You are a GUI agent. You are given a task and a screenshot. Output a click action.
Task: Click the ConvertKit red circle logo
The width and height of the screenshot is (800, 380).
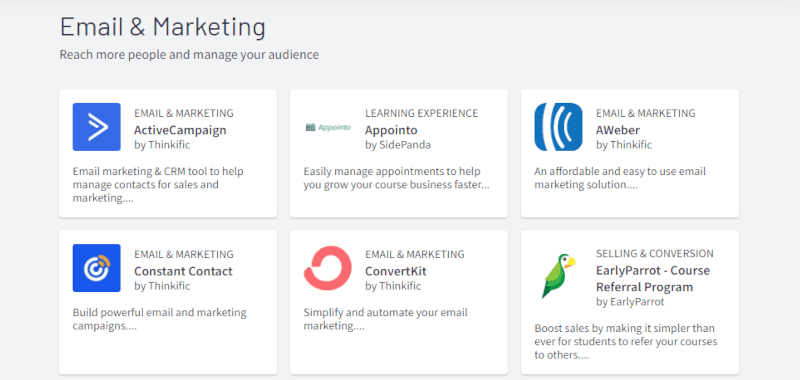click(x=328, y=268)
